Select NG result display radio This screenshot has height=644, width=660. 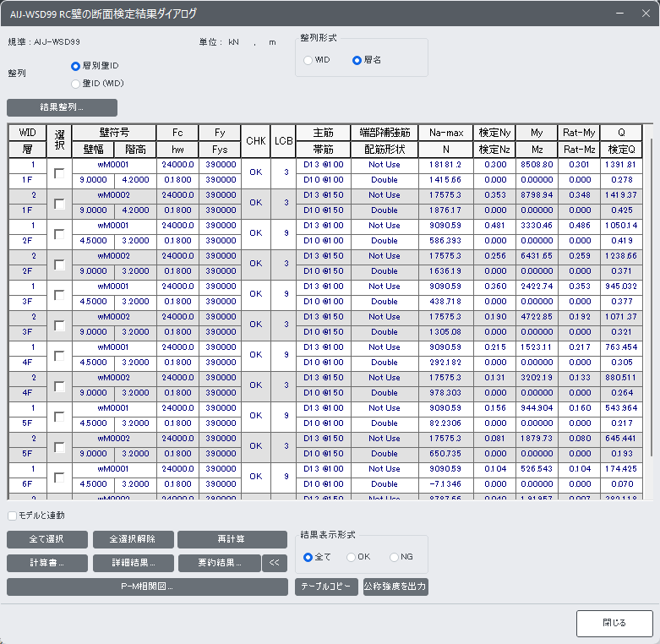click(x=394, y=557)
